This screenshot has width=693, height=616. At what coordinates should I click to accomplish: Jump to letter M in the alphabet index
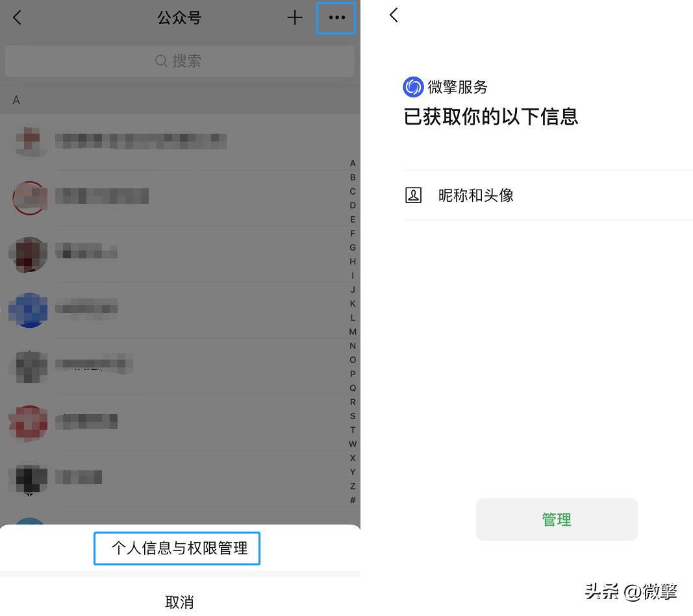[353, 332]
